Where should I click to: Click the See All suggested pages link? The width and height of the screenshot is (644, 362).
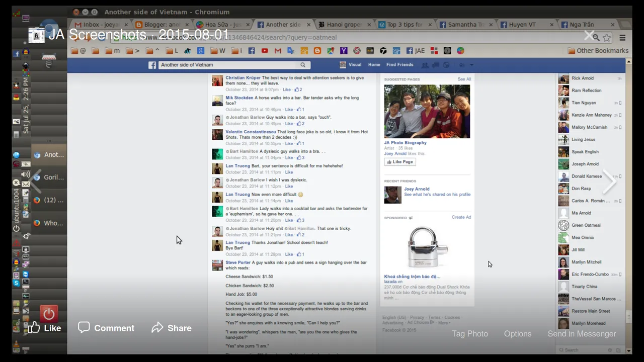click(464, 79)
